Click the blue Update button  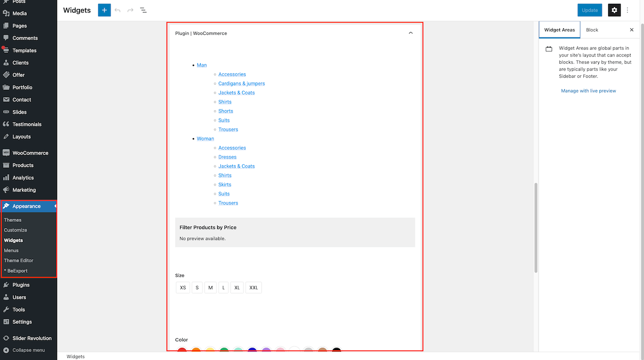pyautogui.click(x=590, y=10)
